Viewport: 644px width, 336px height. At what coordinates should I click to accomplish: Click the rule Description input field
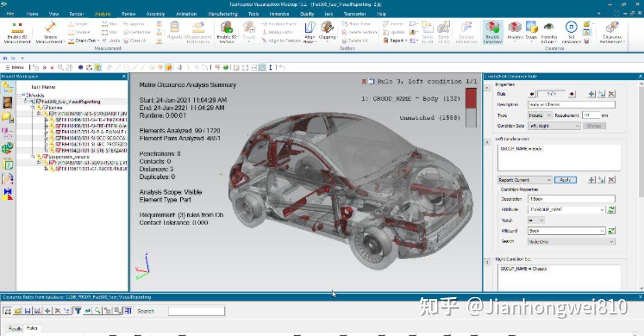click(572, 105)
